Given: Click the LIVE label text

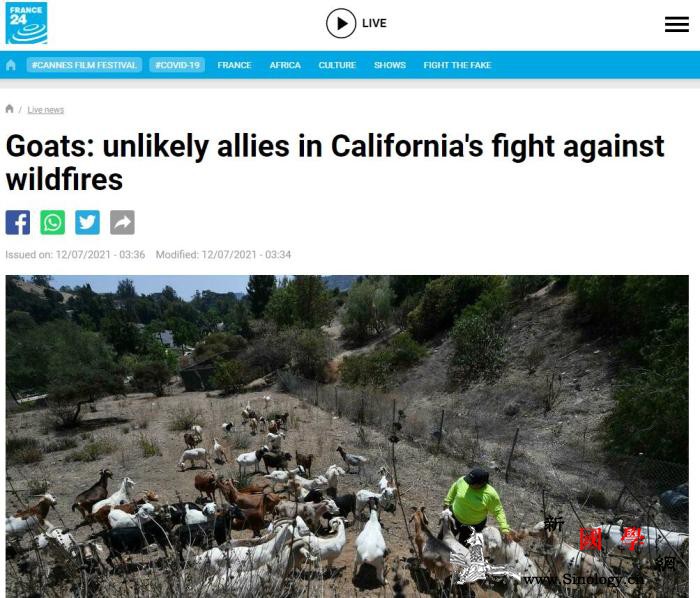Looking at the screenshot, I should [x=374, y=23].
